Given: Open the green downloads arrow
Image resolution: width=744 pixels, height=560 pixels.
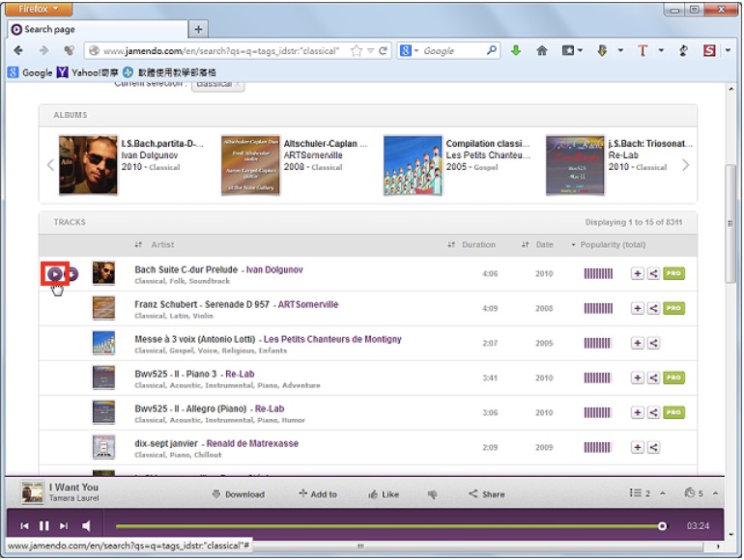Looking at the screenshot, I should click(x=516, y=50).
